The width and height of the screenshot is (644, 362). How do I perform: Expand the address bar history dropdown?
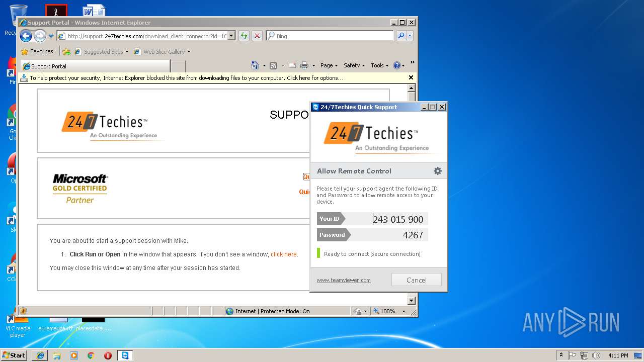pos(231,36)
